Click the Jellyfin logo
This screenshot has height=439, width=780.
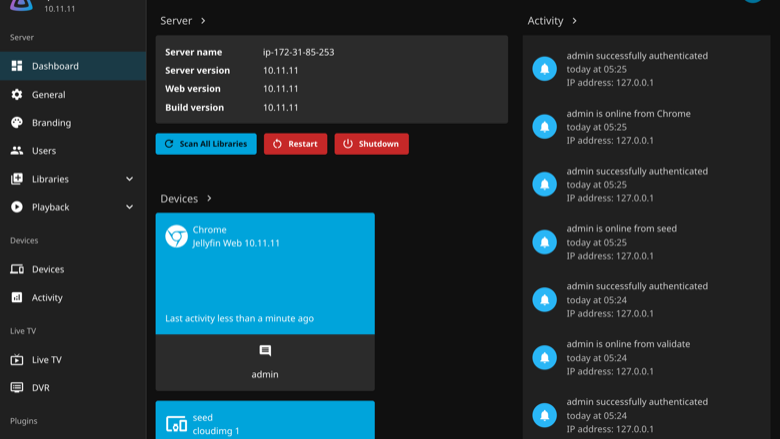pyautogui.click(x=21, y=4)
